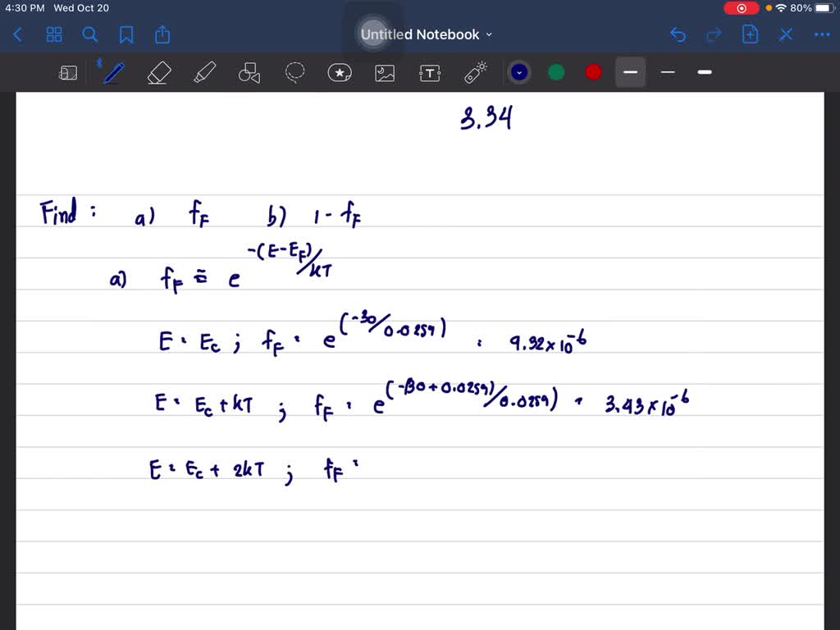Select the Eraser tool
840x630 pixels.
(159, 72)
